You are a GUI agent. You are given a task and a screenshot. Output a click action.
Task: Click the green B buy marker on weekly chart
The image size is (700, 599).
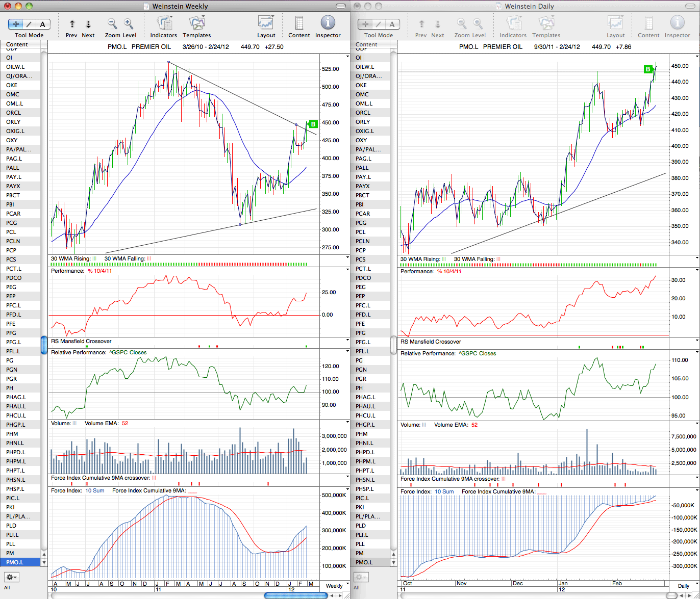[313, 124]
